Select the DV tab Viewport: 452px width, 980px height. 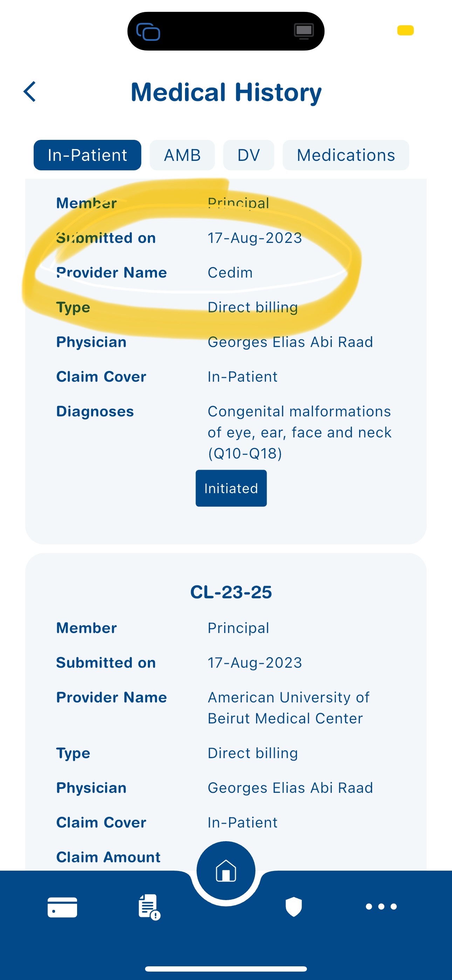tap(248, 155)
